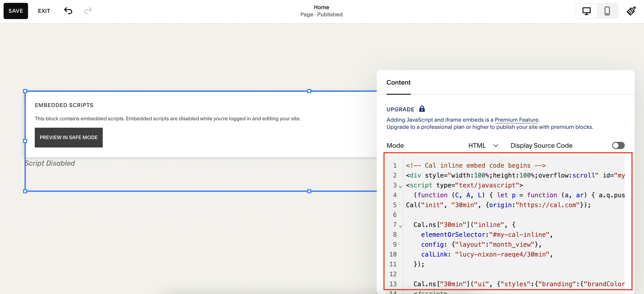Open the Premium Feature link
The width and height of the screenshot is (644, 294).
pos(516,120)
